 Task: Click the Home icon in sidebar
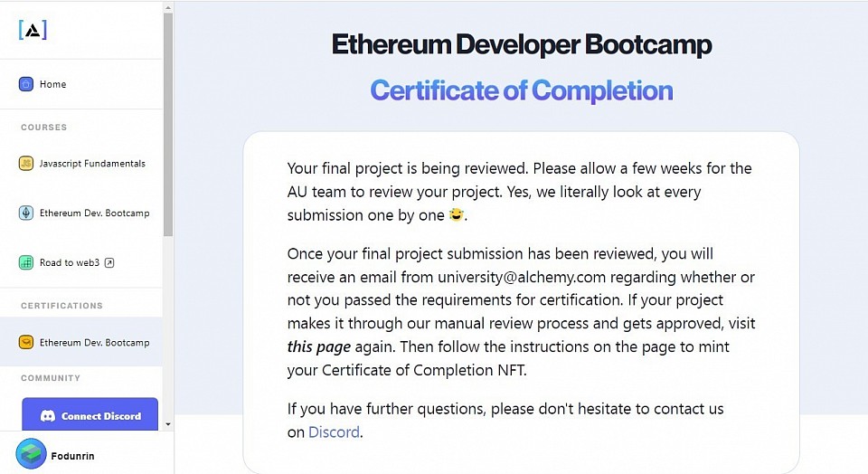click(x=26, y=84)
